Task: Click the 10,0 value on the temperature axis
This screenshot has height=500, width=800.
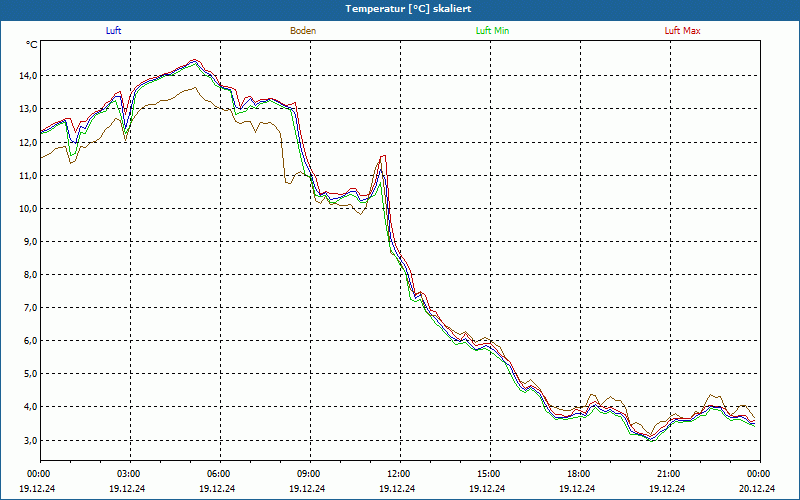Action: [28, 208]
